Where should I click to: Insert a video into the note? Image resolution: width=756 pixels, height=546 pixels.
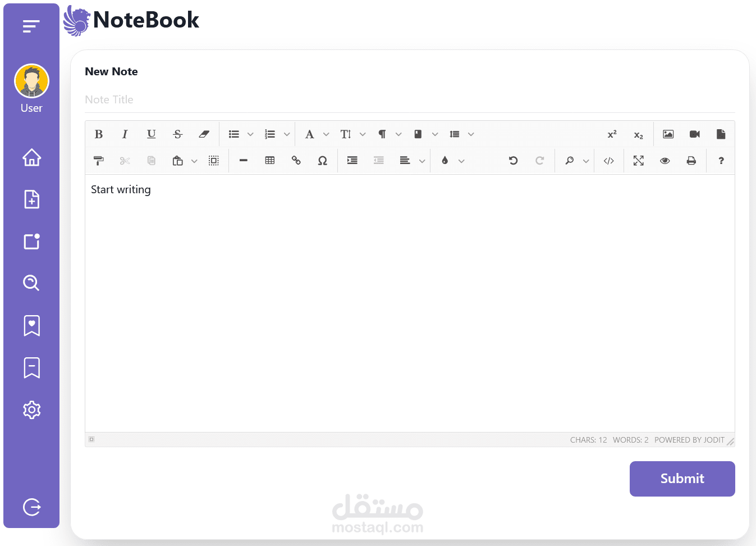(695, 134)
